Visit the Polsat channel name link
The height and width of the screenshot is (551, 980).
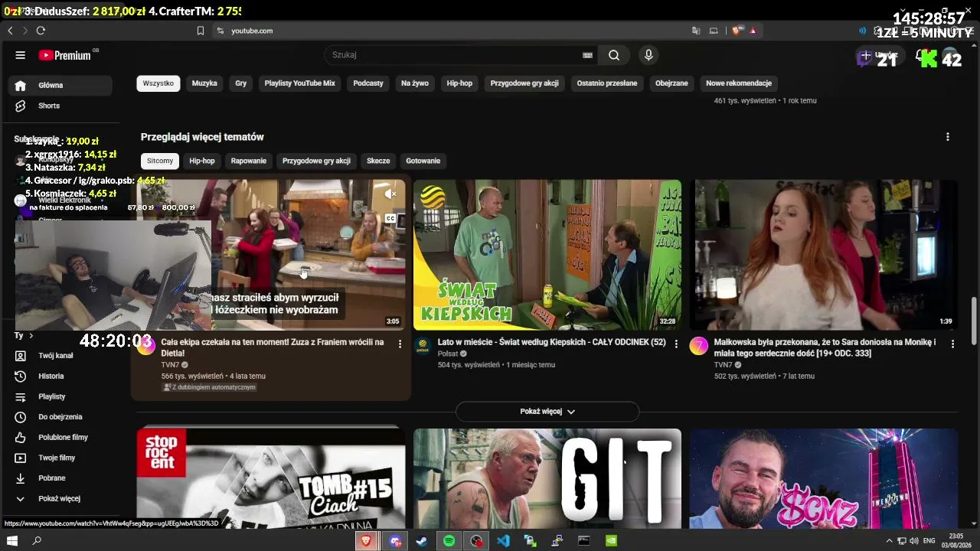coord(448,354)
